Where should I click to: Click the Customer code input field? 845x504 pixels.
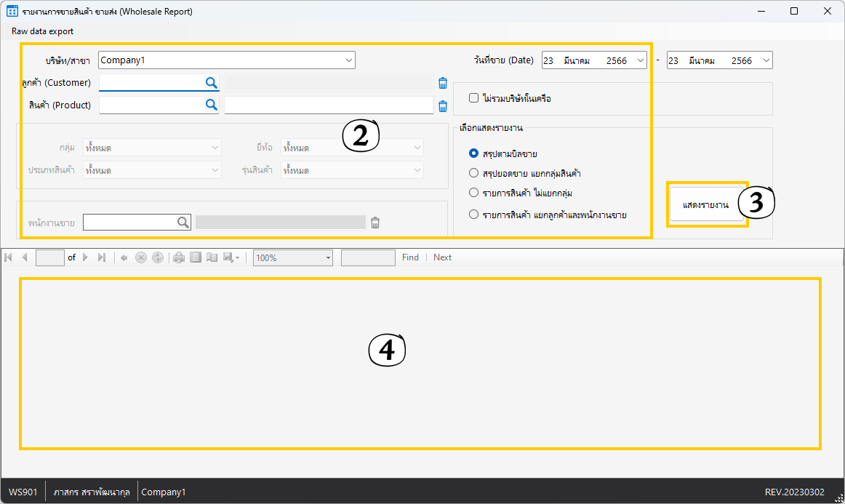150,83
